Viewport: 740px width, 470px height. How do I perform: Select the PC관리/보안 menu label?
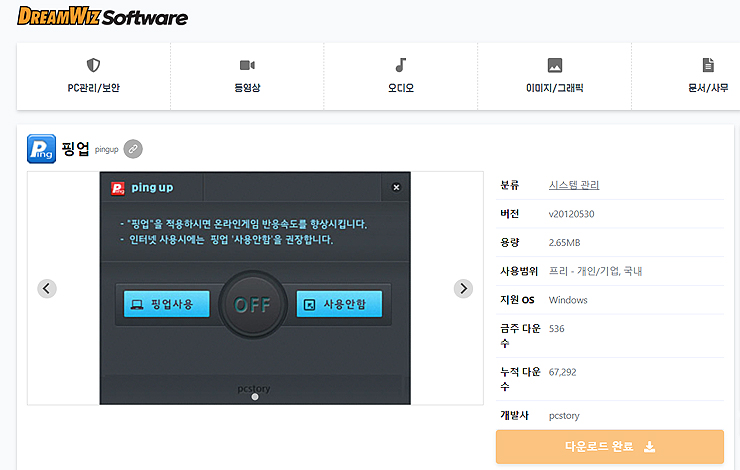click(93, 88)
